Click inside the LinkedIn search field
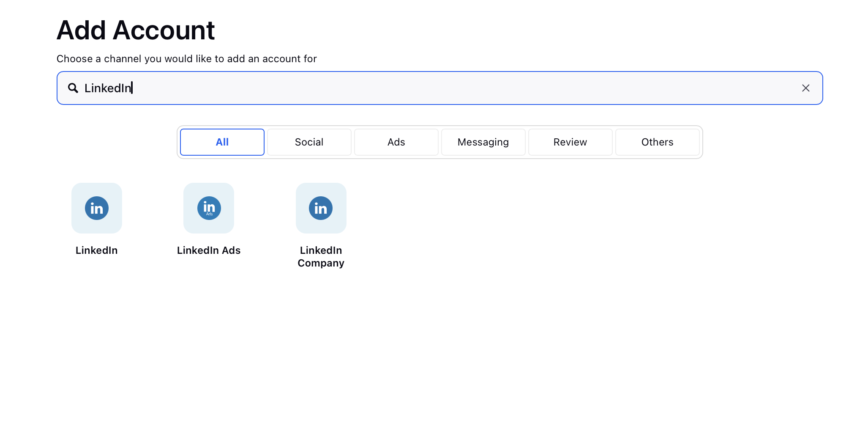This screenshot has height=426, width=868. [439, 88]
